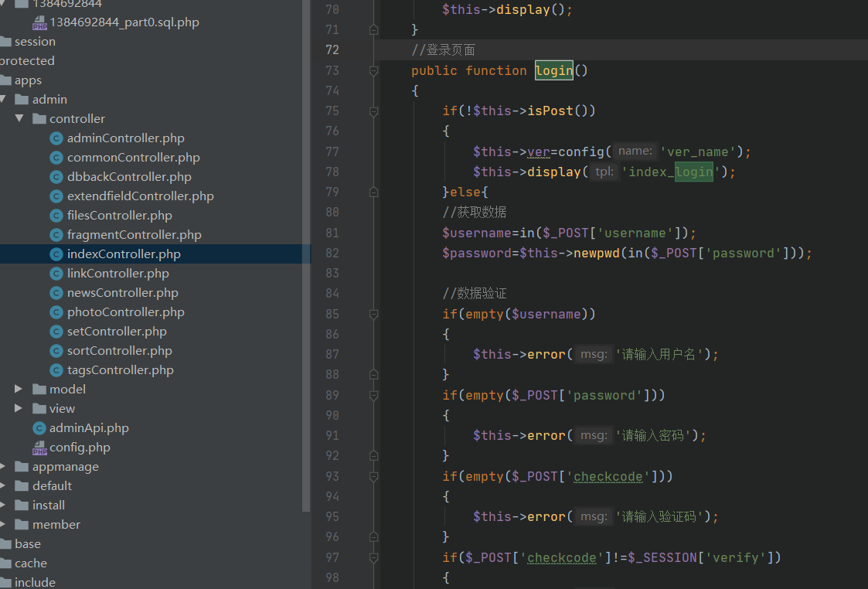Image resolution: width=868 pixels, height=589 pixels.
Task: Fold the password check at line 89
Action: [373, 395]
